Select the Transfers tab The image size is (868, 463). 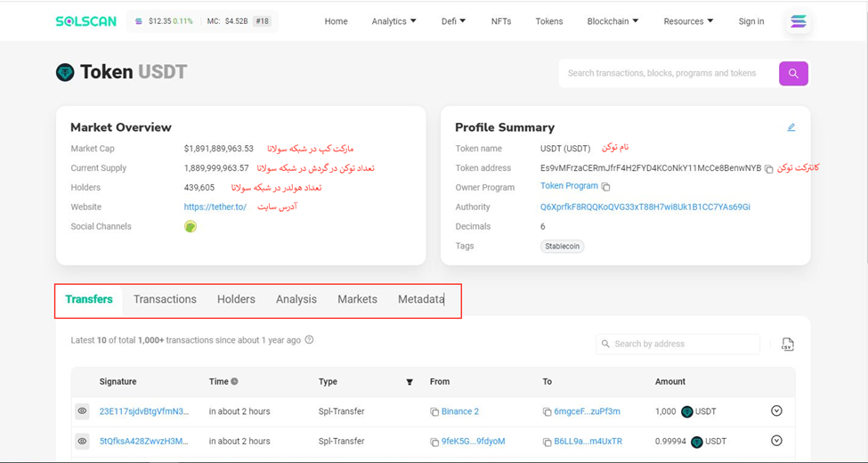[x=89, y=299]
